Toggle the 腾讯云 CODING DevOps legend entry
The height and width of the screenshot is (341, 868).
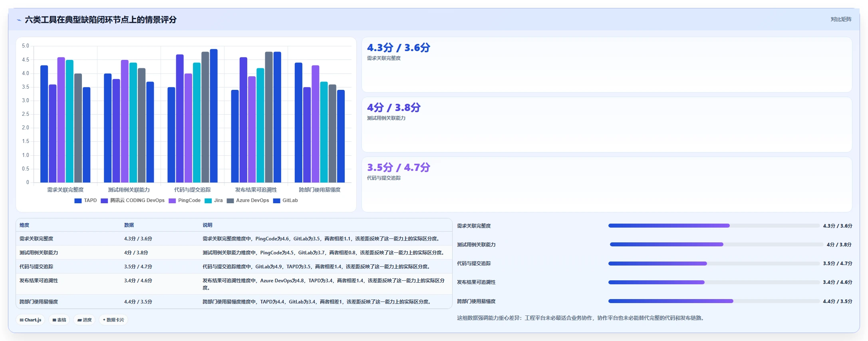(133, 200)
